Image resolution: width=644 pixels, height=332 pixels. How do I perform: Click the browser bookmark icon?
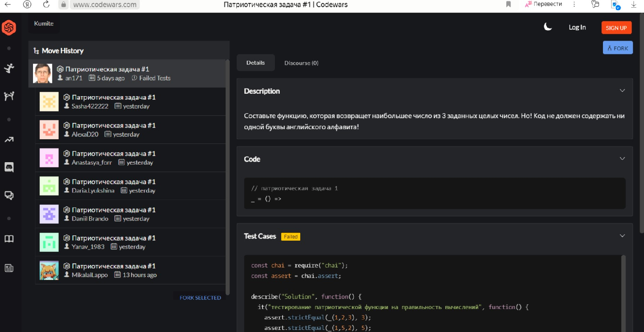point(508,4)
